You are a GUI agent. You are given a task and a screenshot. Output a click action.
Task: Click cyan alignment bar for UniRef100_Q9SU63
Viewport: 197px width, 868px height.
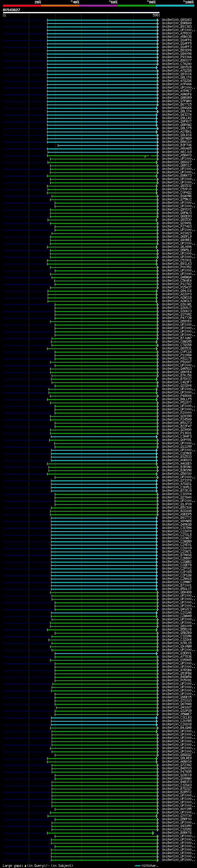coord(103,20)
